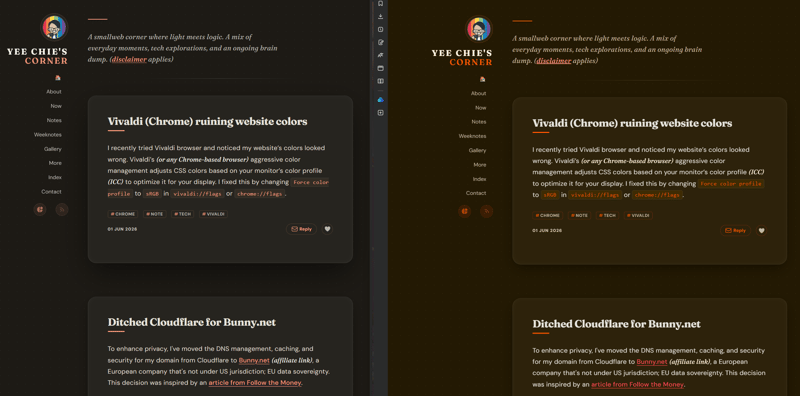Open 'article from Follow the Money' link, right page
The width and height of the screenshot is (800, 396).
638,385
